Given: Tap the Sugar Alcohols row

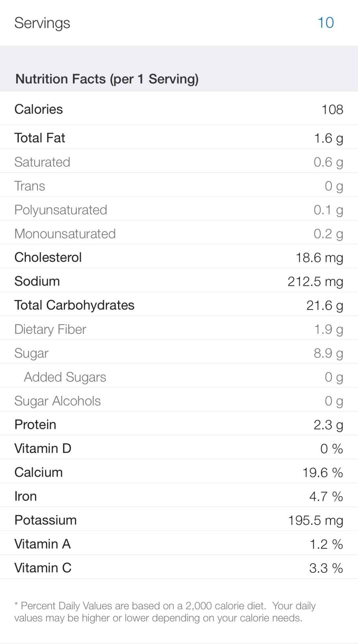Looking at the screenshot, I should pyautogui.click(x=179, y=401).
